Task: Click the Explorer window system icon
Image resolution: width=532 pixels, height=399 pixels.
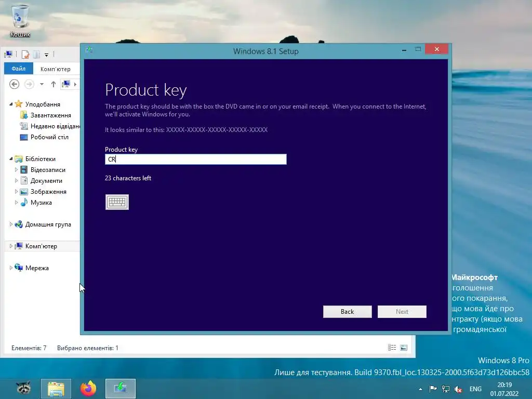Action: [x=8, y=54]
